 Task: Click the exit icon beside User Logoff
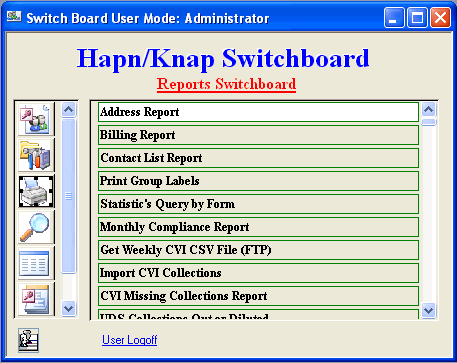(28, 340)
